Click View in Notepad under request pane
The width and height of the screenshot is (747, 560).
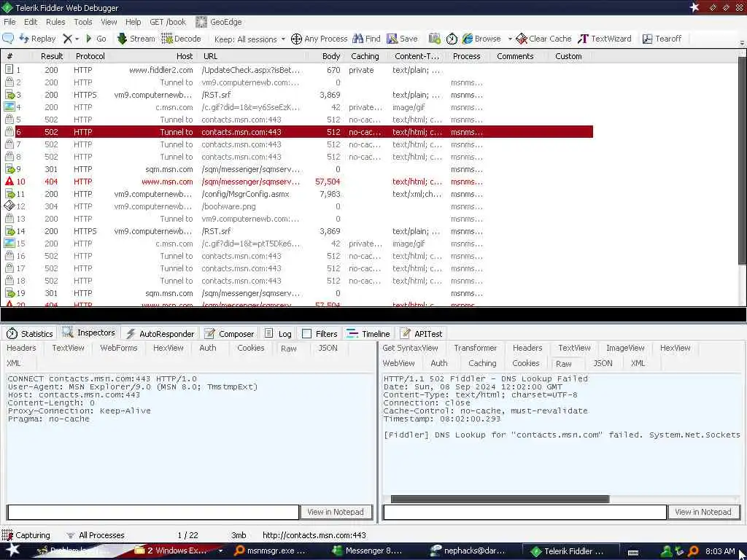click(x=336, y=512)
